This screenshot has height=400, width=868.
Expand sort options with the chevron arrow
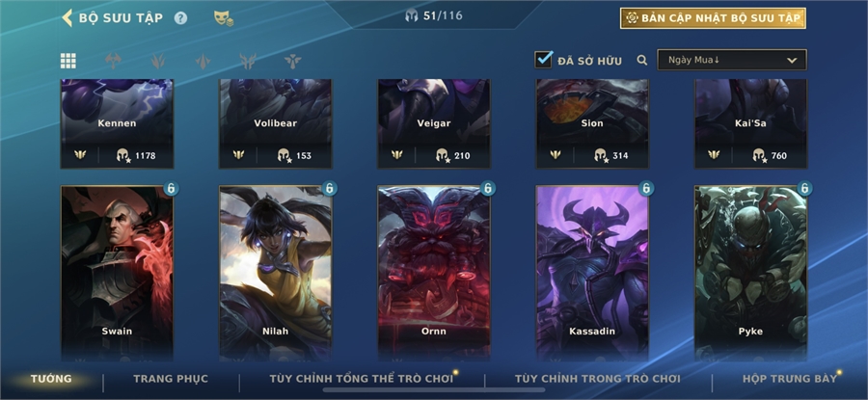point(792,61)
